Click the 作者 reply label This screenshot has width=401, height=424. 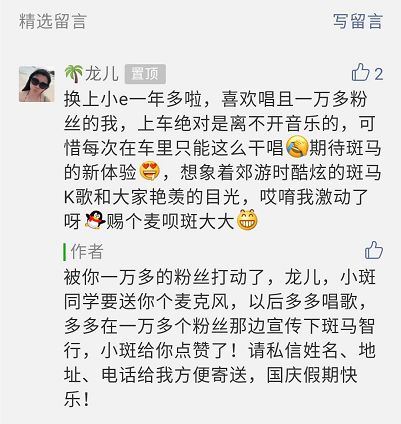tap(87, 251)
